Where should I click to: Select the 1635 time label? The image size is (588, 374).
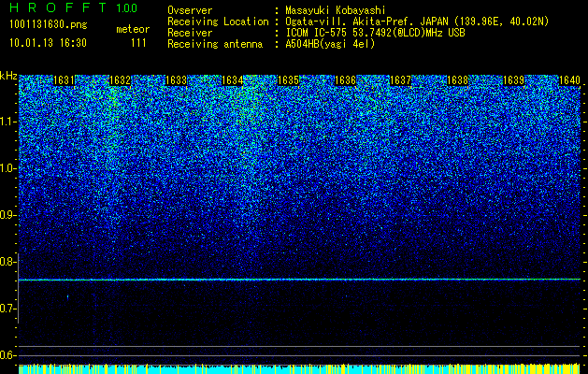click(x=288, y=80)
